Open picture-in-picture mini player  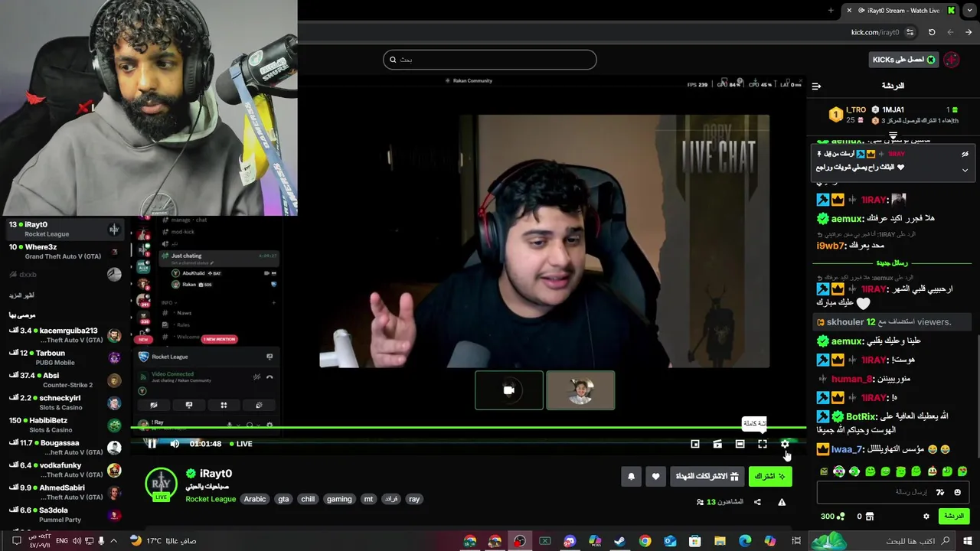(x=695, y=444)
